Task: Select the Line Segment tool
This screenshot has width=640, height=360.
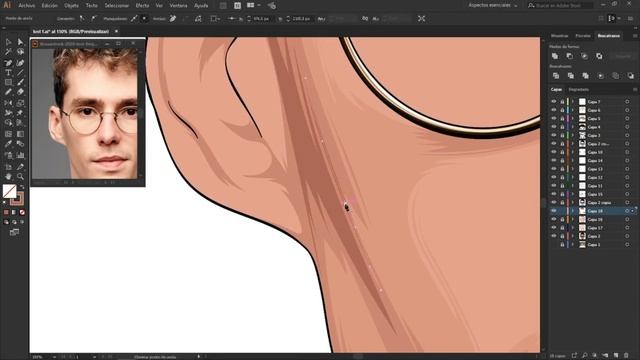Action: (x=20, y=73)
